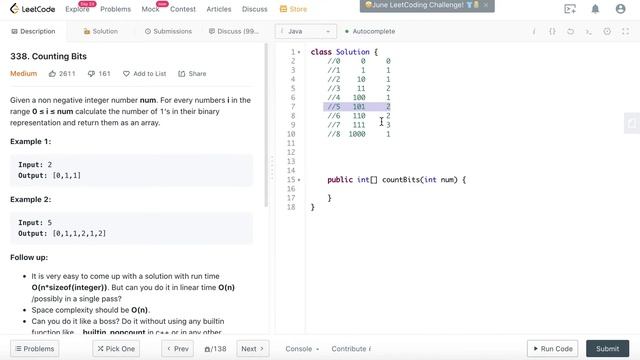Click the curly braces format code icon
Image resolution: width=640 pixels, height=360 pixels.
point(552,31)
